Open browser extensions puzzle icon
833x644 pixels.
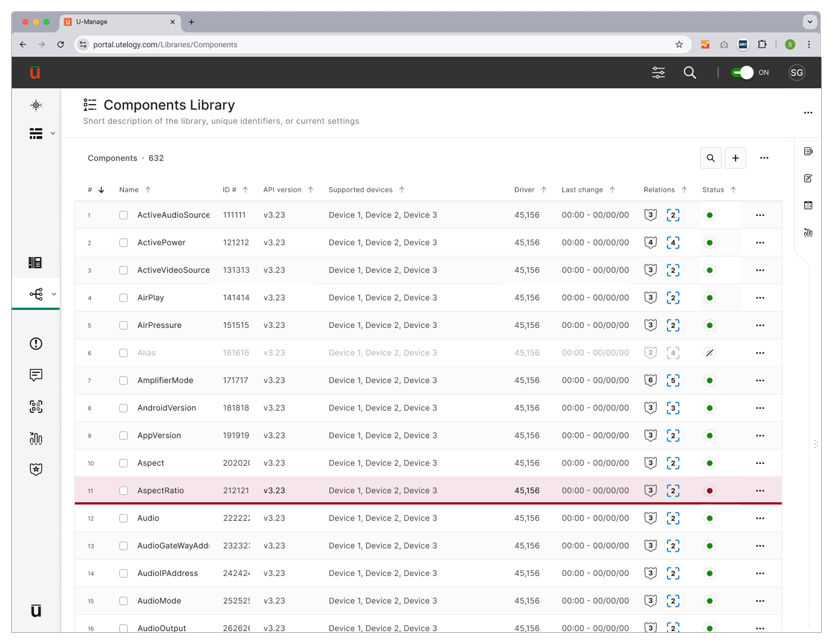point(762,44)
